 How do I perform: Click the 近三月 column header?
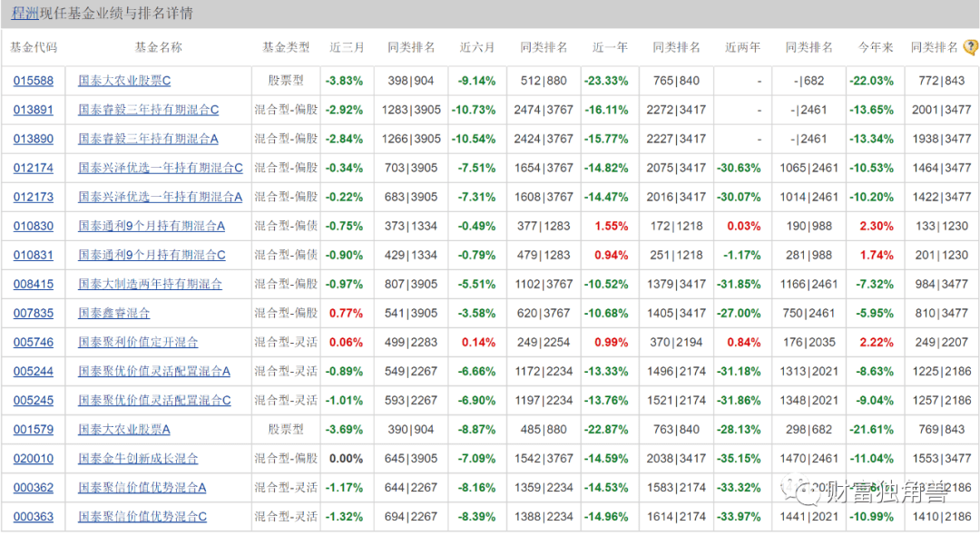point(347,47)
